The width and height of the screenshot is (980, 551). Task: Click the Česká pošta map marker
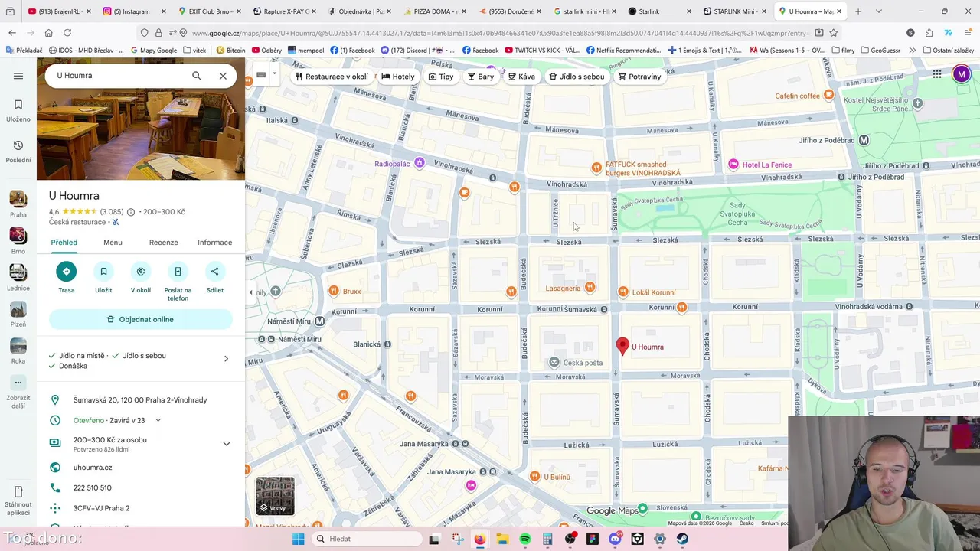[554, 362]
